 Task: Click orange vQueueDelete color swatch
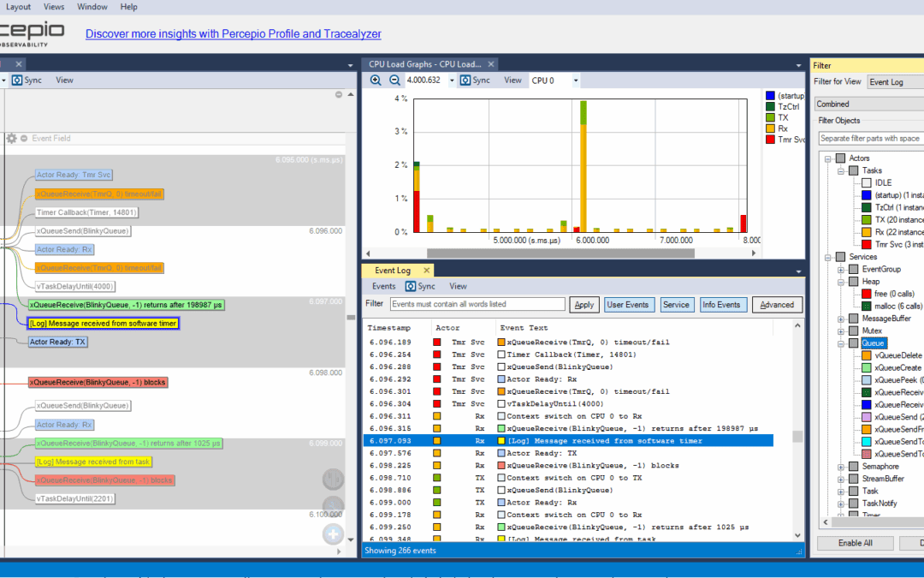coord(866,355)
